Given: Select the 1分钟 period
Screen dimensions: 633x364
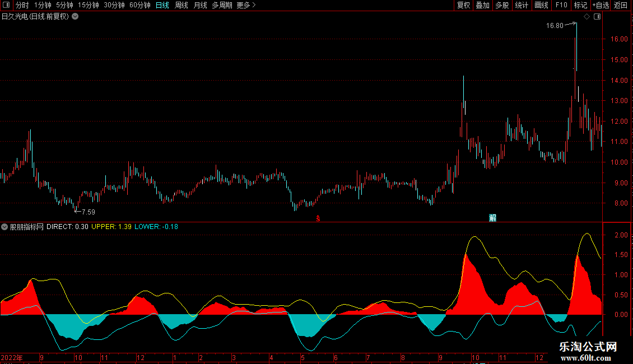Looking at the screenshot, I should coord(43,5).
